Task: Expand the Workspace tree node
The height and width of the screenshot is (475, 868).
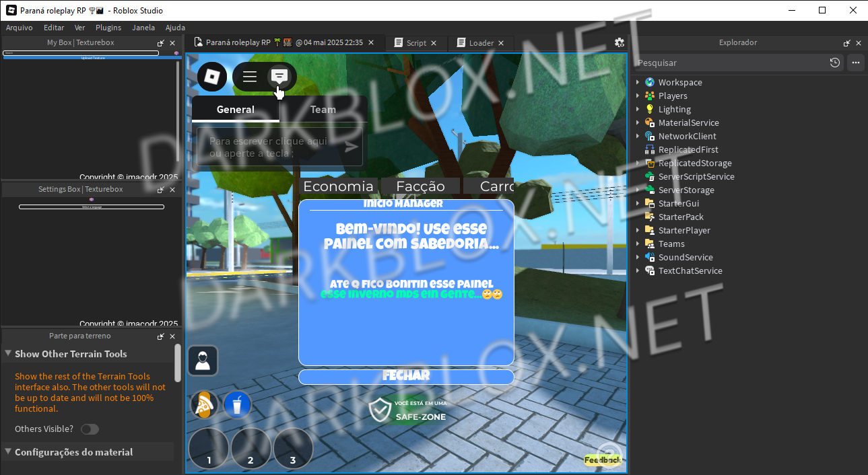Action: click(x=638, y=82)
